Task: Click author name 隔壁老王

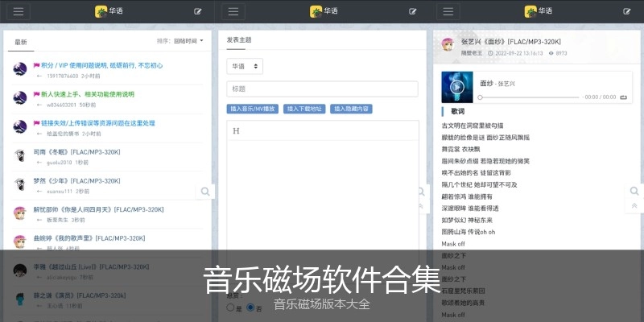Action: pyautogui.click(x=472, y=53)
